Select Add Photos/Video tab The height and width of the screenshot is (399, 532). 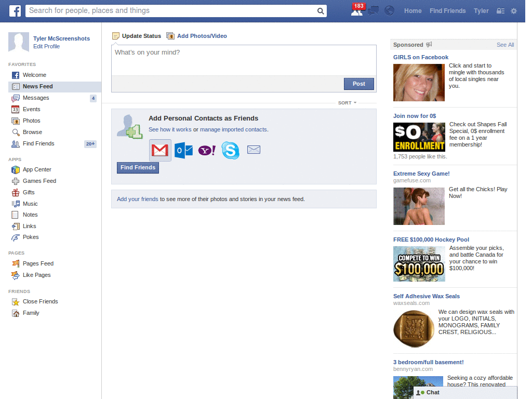tap(197, 36)
